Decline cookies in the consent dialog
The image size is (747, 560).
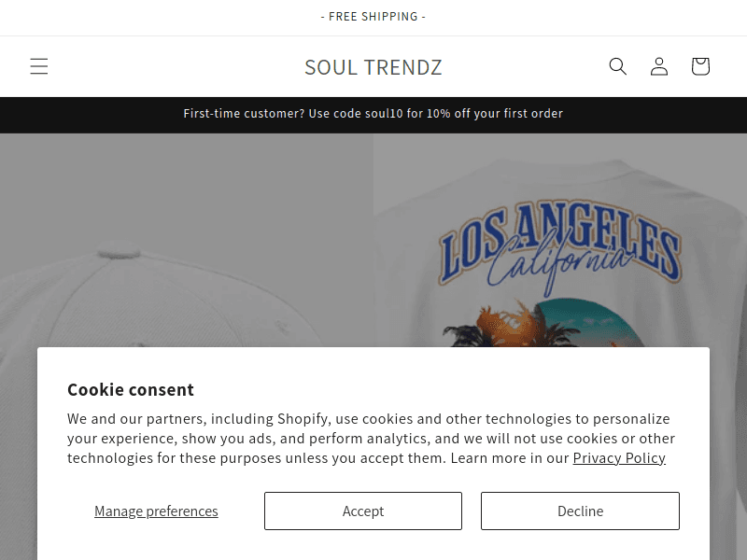pos(580,511)
